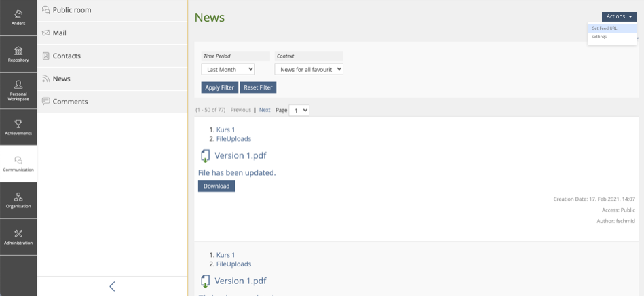Choose Settings from Actions menu
644x297 pixels.
(x=612, y=37)
